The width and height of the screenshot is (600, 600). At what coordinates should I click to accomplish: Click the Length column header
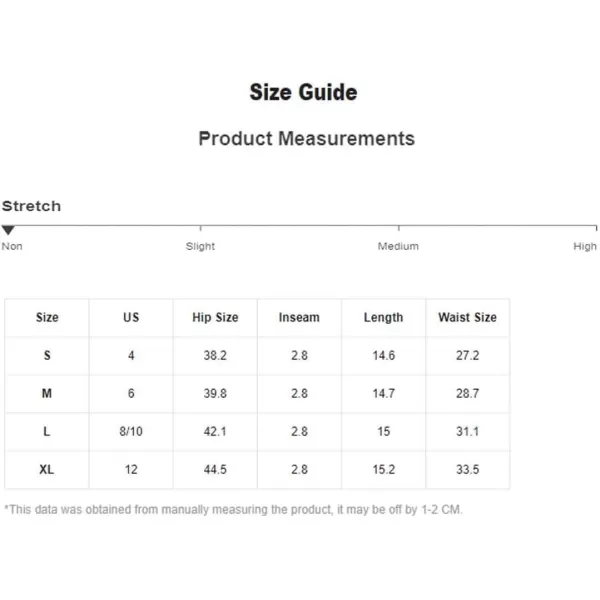click(383, 317)
